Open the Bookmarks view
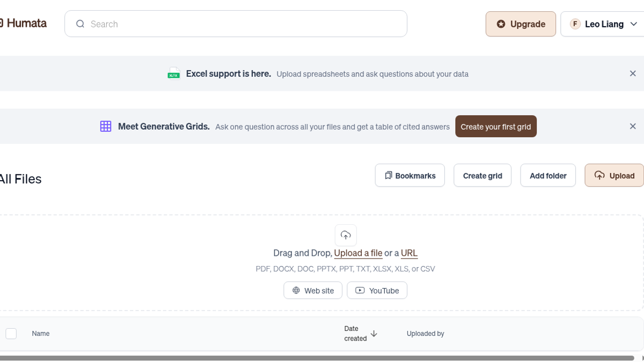The width and height of the screenshot is (644, 362). point(410,175)
